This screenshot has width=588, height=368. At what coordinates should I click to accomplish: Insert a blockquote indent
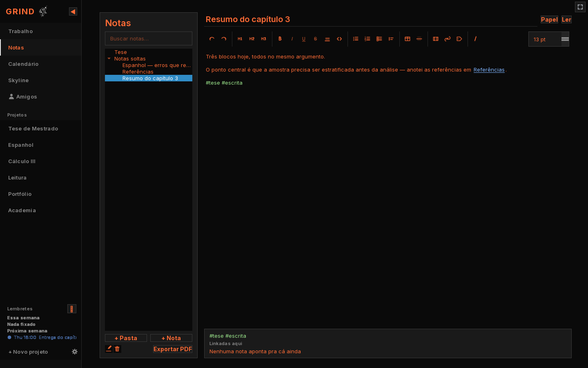pos(391,39)
